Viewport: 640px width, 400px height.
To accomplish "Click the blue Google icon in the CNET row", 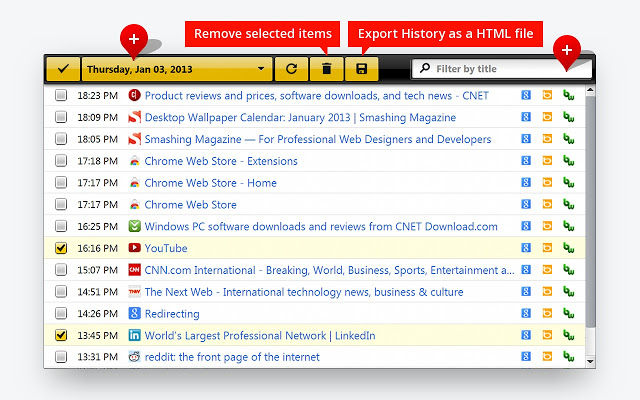I will [526, 96].
